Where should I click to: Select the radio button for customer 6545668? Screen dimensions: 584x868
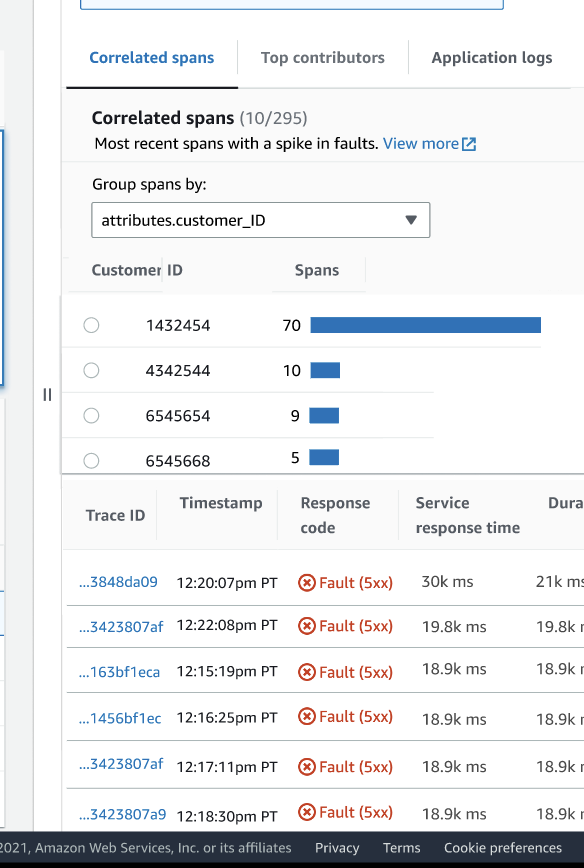91,460
